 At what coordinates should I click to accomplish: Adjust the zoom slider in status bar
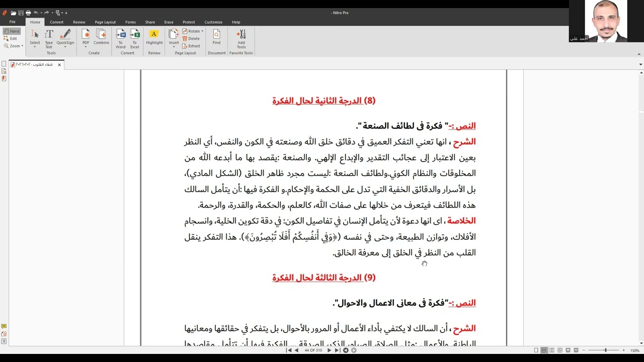(605, 350)
